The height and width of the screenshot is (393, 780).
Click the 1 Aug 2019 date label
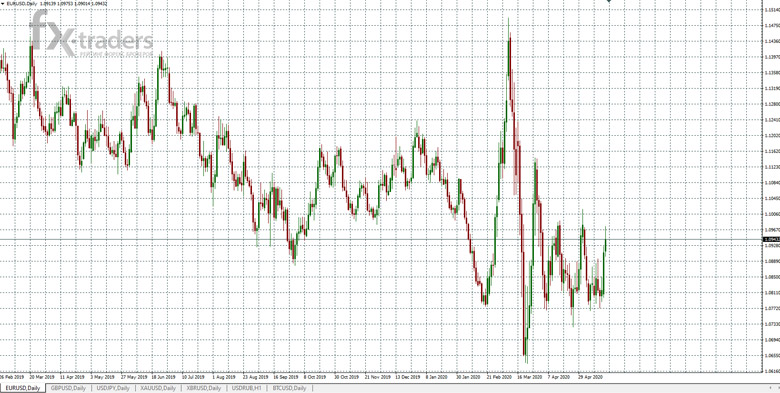pos(224,377)
